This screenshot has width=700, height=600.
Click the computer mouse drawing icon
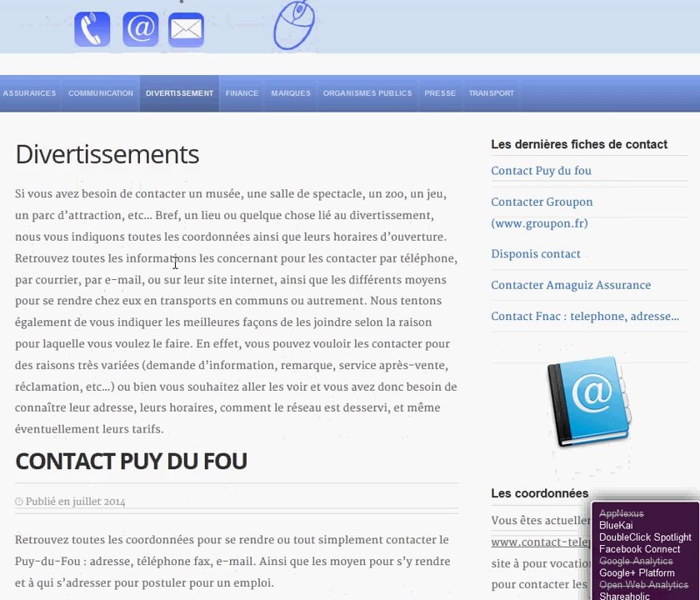pyautogui.click(x=294, y=24)
